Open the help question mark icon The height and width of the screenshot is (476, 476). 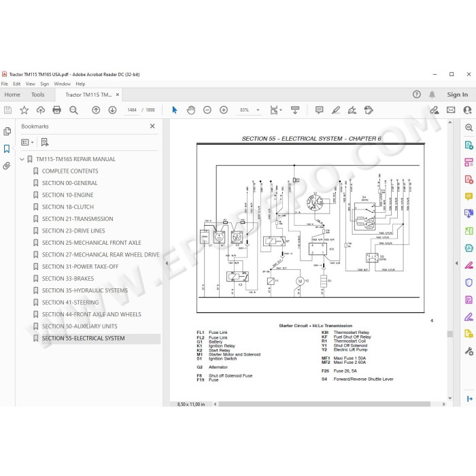[417, 95]
